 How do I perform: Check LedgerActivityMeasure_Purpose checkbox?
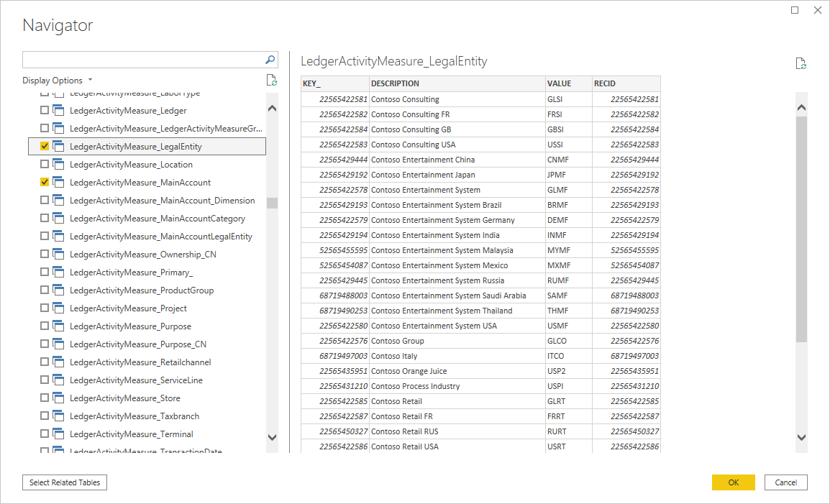pos(45,326)
